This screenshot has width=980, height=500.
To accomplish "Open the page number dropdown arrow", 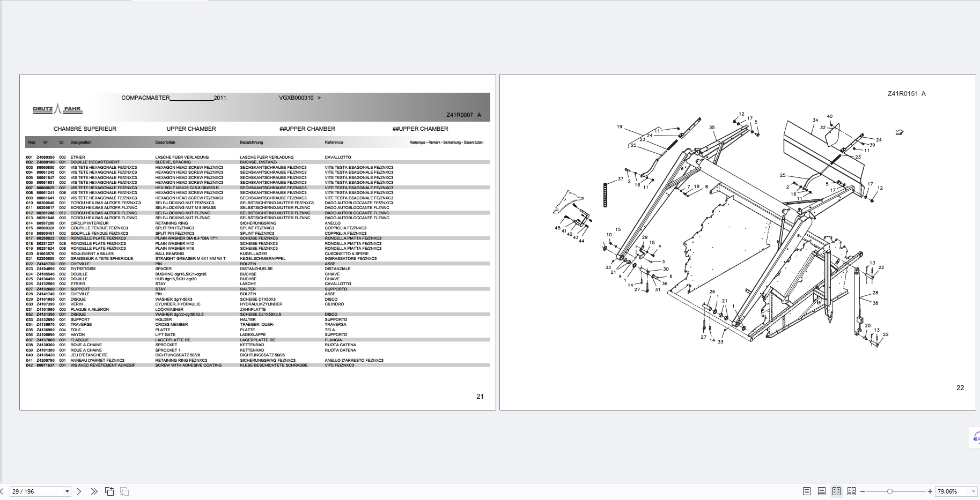I will click(67, 491).
